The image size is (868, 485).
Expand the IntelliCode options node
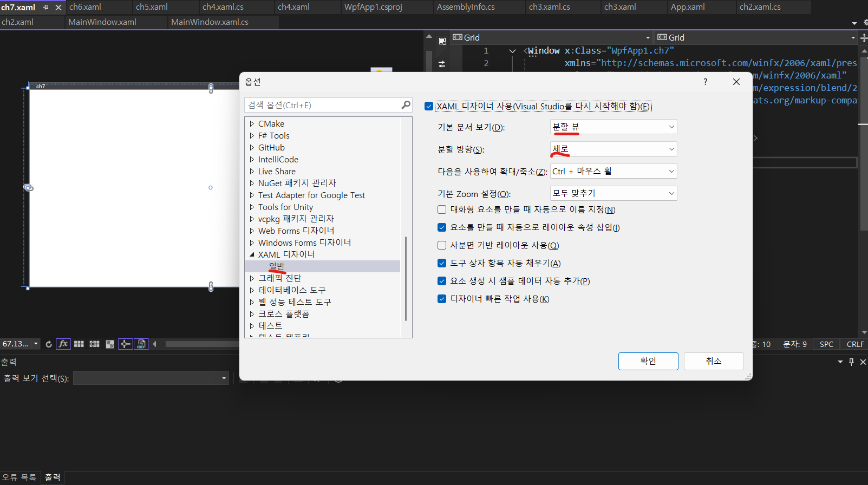pos(252,159)
